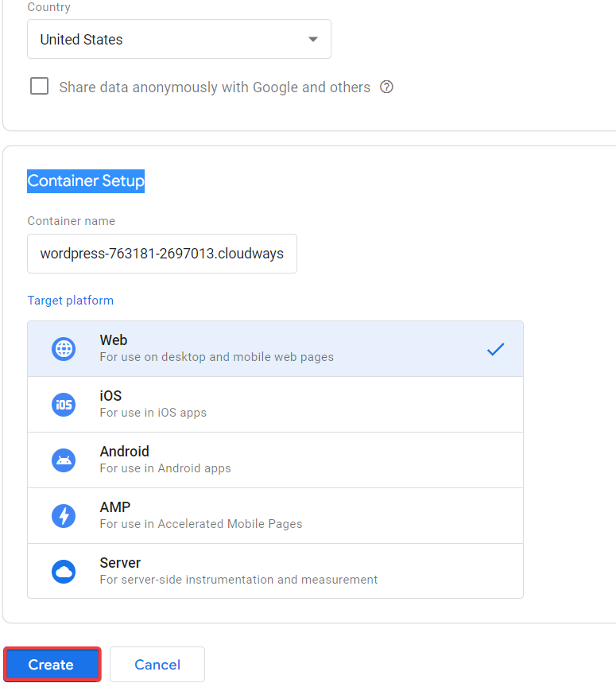
Task: Click the Container name input field
Action: tap(161, 254)
